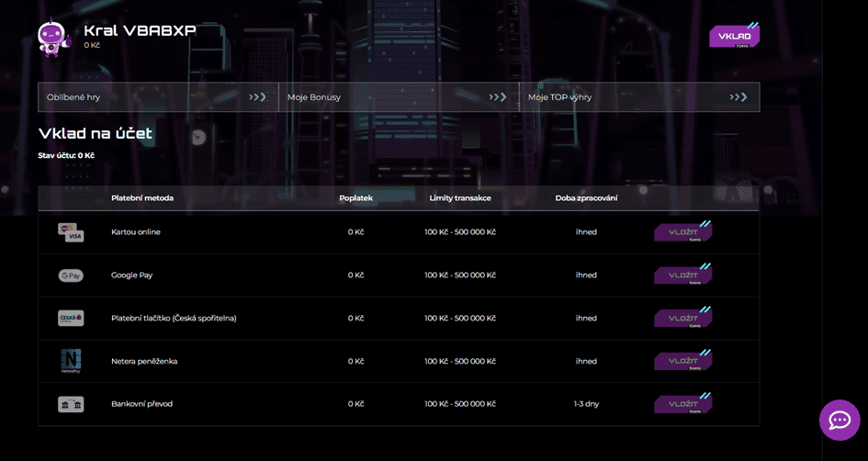The height and width of the screenshot is (461, 868).
Task: Select Platební tlačítko (Česká spořitelna) text
Action: click(174, 319)
